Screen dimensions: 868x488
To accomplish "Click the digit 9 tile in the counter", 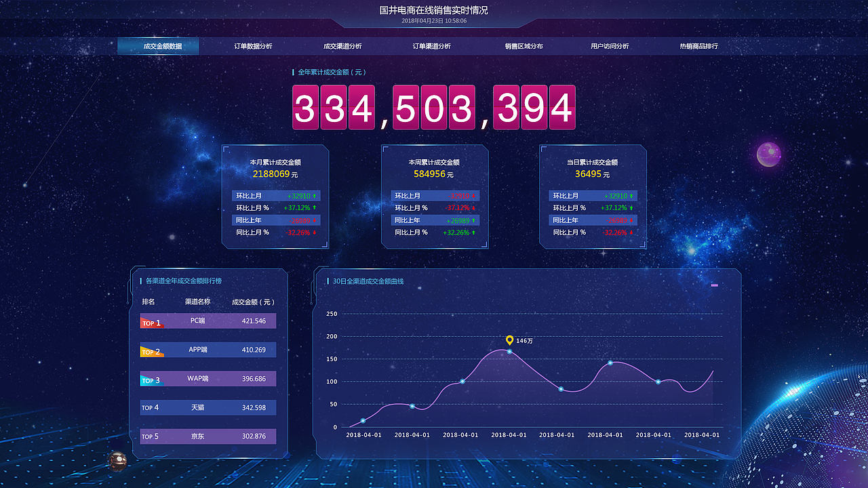I will point(534,107).
